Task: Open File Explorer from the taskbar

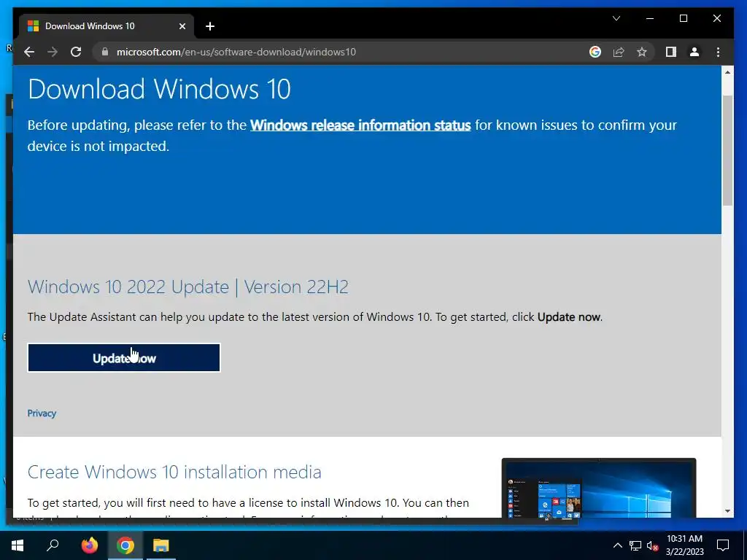Action: point(161,545)
